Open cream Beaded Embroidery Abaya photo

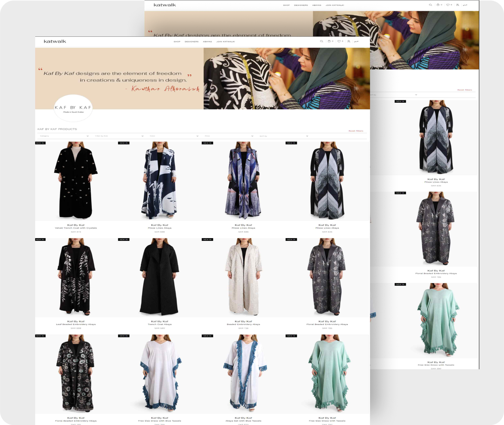pyautogui.click(x=243, y=277)
